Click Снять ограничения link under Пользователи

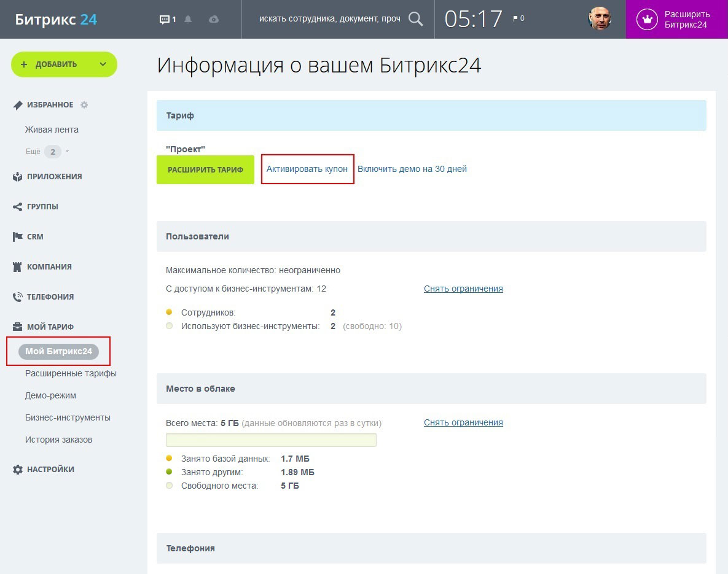(x=463, y=289)
